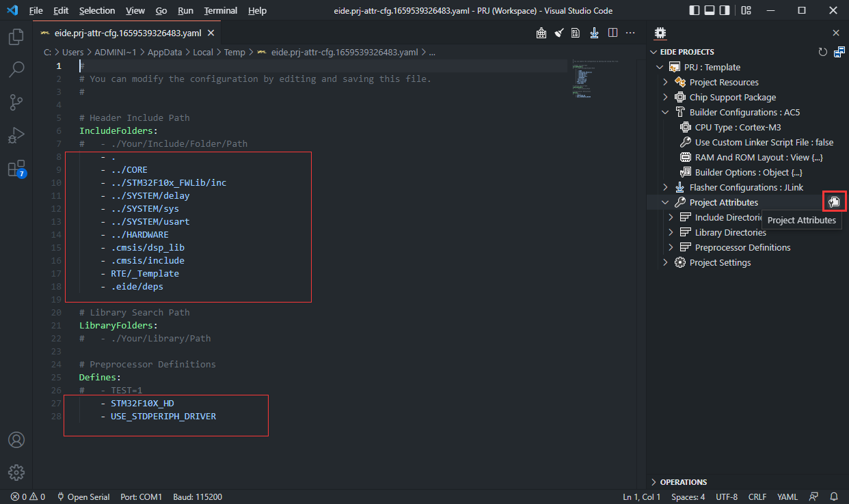Screen dimensions: 849x504
Task: Click the edit pencil icon on Project Attributes
Action: 834,202
